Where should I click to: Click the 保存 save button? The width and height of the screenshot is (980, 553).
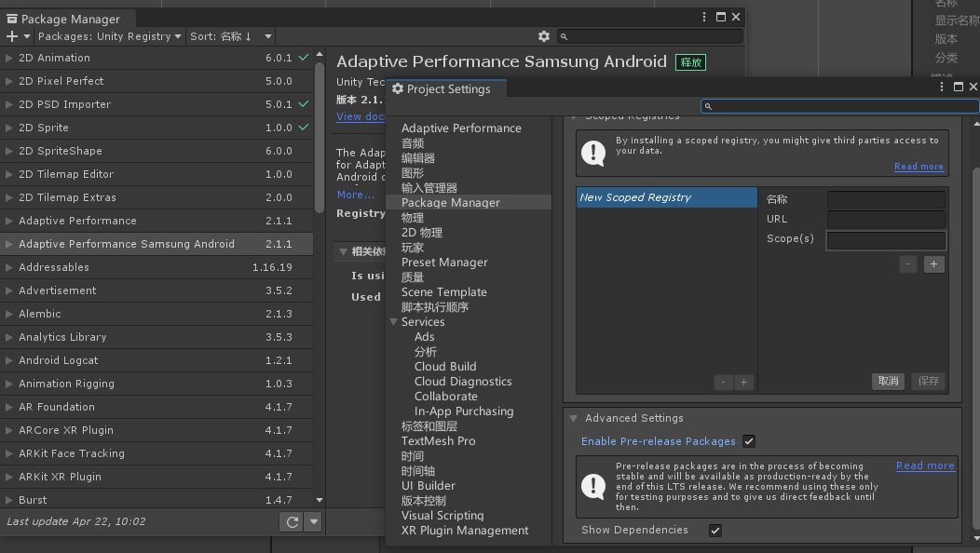(928, 381)
